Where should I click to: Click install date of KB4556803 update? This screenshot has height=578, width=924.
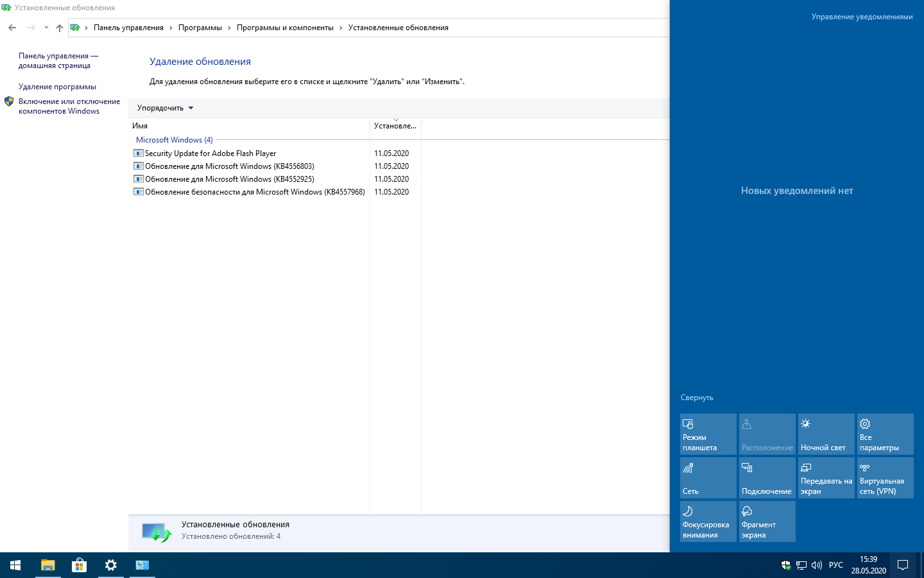tap(391, 166)
